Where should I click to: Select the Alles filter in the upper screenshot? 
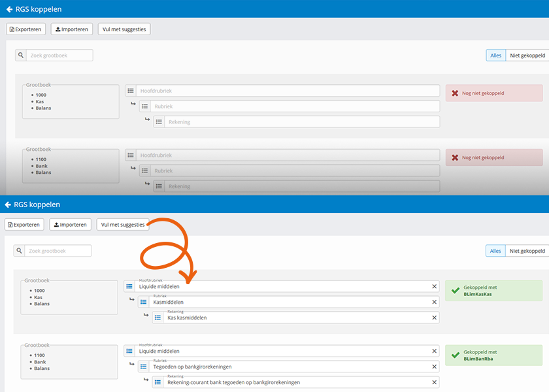[x=496, y=56]
